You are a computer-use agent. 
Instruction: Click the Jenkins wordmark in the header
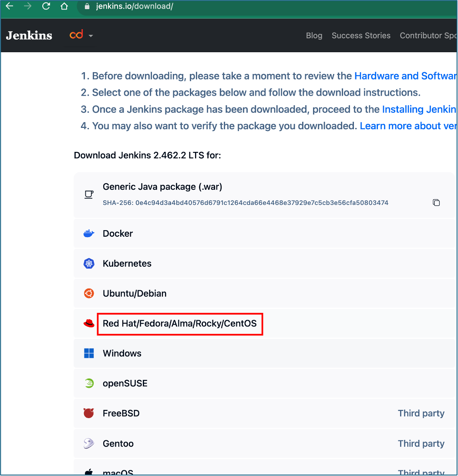tap(29, 35)
